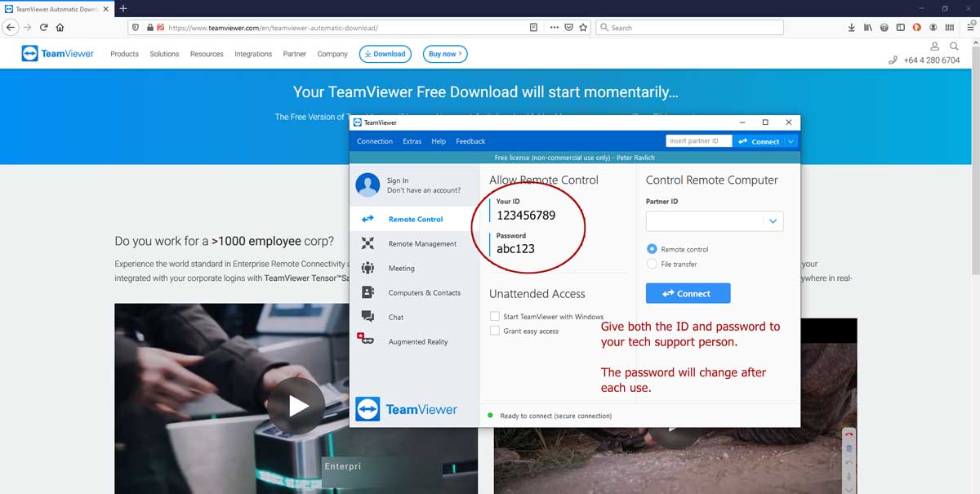Close the TeamViewer Automatic Download tab

click(x=106, y=8)
